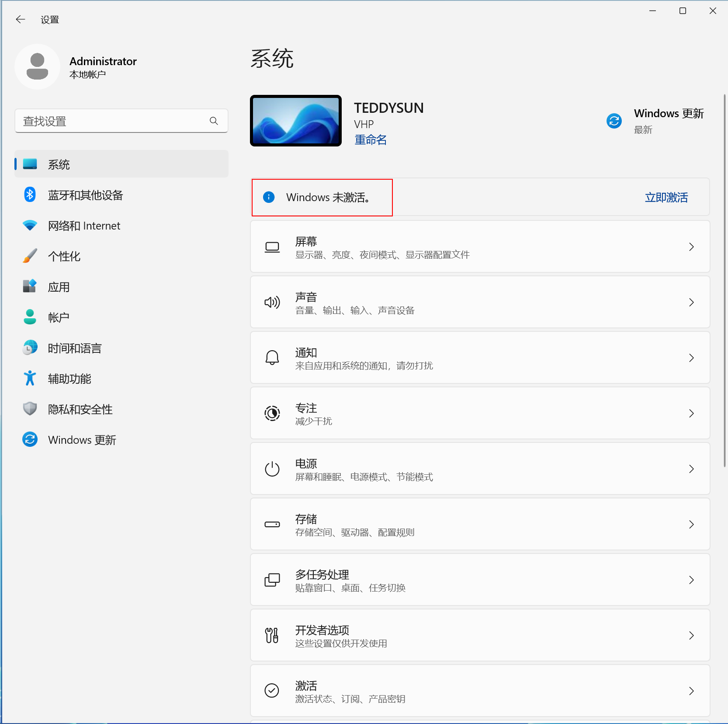Click the 个性化 paintbrush icon
Screen dimensions: 728x724
click(x=30, y=256)
